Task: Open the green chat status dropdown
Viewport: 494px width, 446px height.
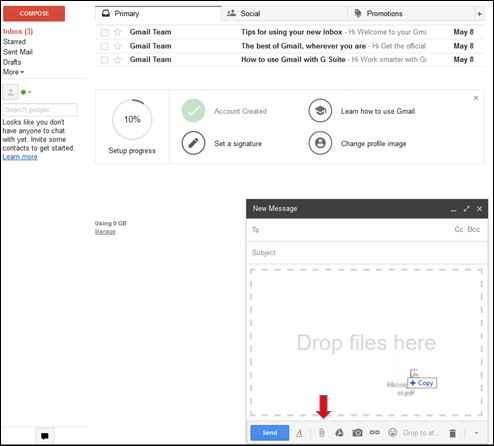Action: 26,92
